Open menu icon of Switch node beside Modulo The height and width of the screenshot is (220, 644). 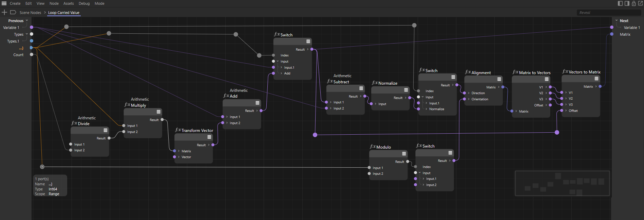pos(450,153)
